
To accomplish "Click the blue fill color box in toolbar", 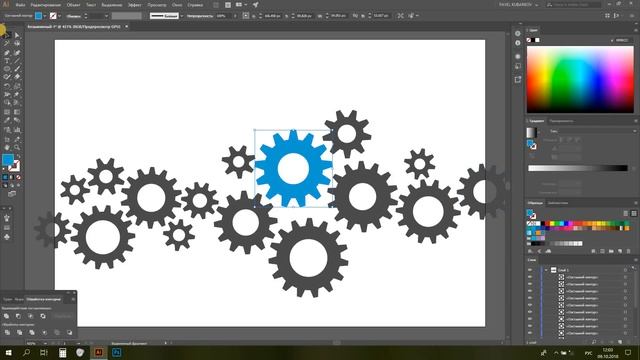I will pyautogui.click(x=7, y=160).
